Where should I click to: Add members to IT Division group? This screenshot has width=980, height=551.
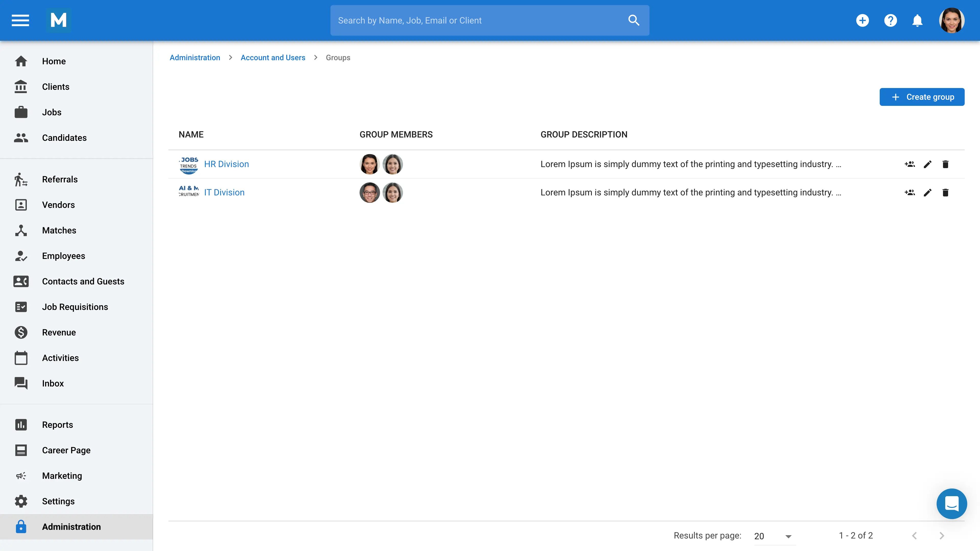909,192
